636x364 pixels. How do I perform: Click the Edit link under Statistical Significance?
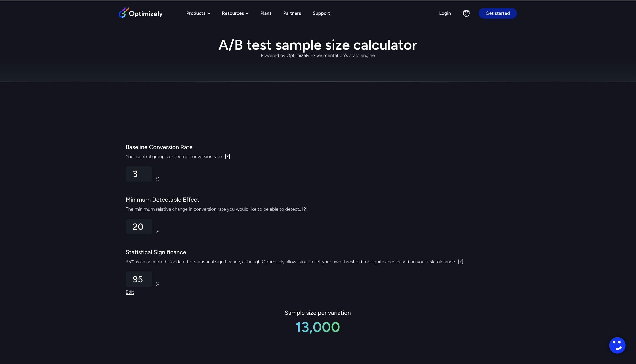pos(129,292)
